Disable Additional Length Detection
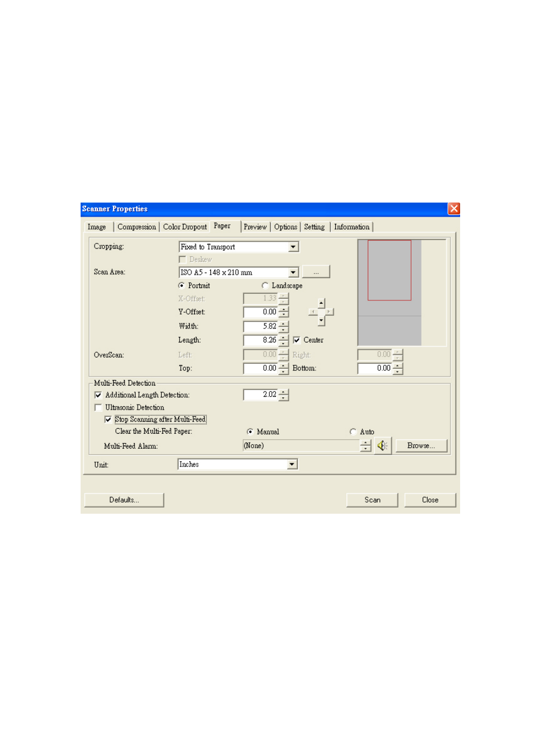 [x=99, y=395]
